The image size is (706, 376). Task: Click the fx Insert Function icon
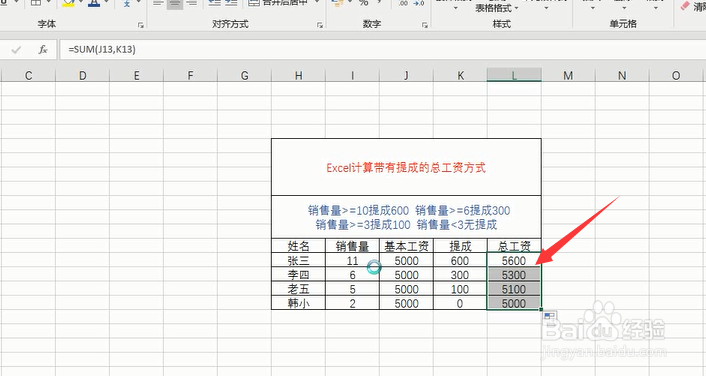pos(43,50)
